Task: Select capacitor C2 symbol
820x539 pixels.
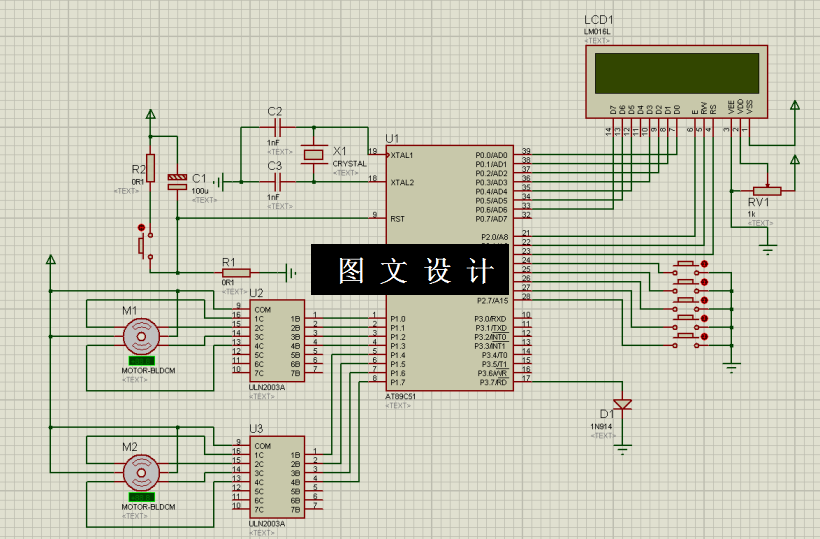Action: 278,127
